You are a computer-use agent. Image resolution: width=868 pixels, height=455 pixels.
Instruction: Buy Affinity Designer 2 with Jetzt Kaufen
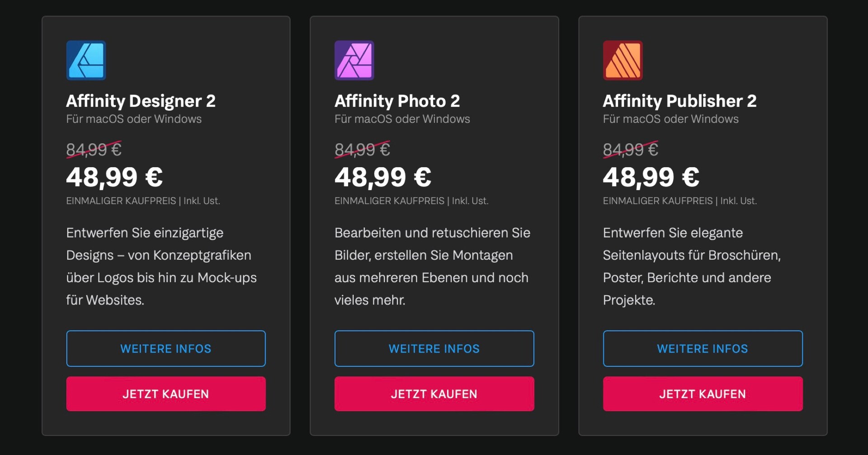[x=166, y=394]
